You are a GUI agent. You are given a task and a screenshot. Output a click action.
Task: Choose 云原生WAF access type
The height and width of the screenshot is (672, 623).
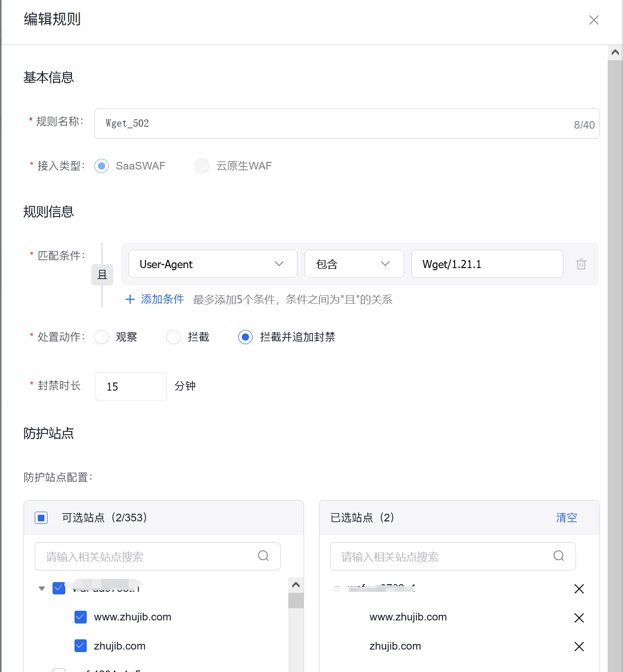(x=202, y=165)
